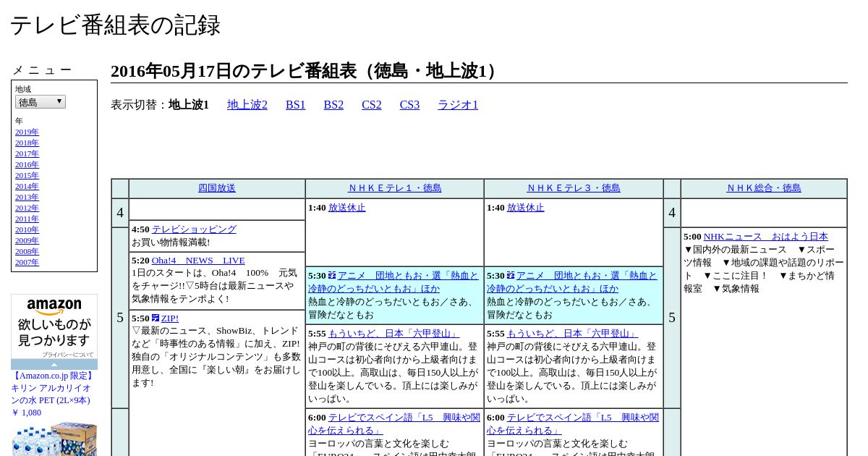The width and height of the screenshot is (868, 456).
Task: Open NHKニュース おはよう日本 program
Action: coord(766,237)
